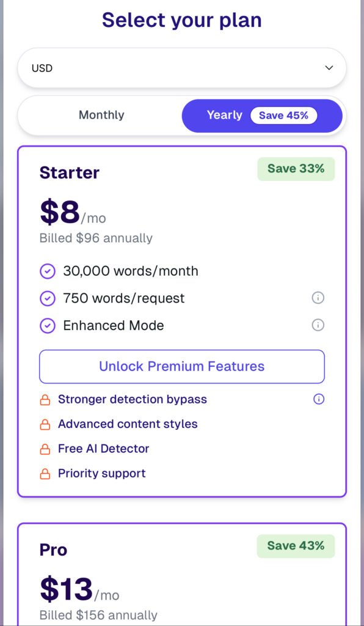Click the checkmark icon beside Enhanced Mode

pos(48,325)
